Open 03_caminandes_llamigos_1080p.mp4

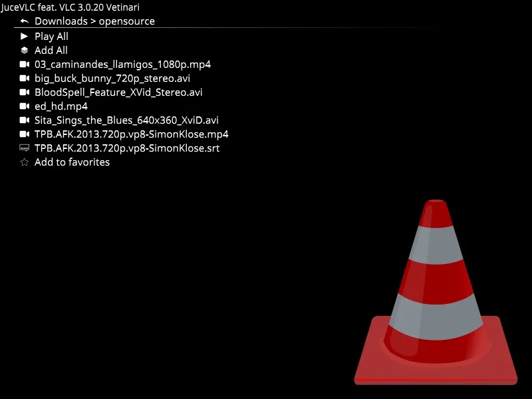point(122,65)
